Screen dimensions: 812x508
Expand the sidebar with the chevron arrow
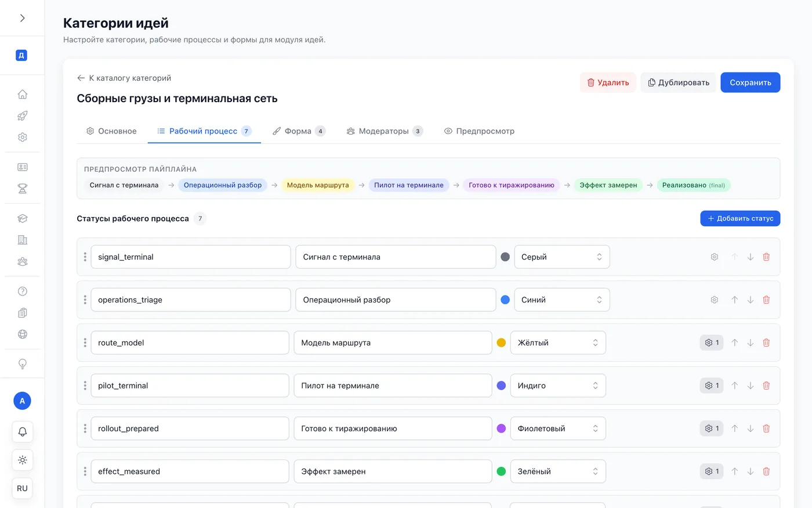pyautogui.click(x=22, y=18)
